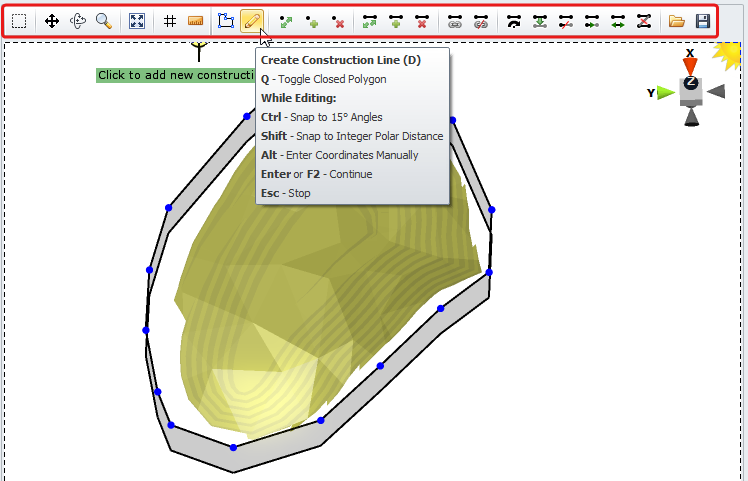Click the unlink lines broken chain icon
The height and width of the screenshot is (481, 748).
(x=481, y=21)
